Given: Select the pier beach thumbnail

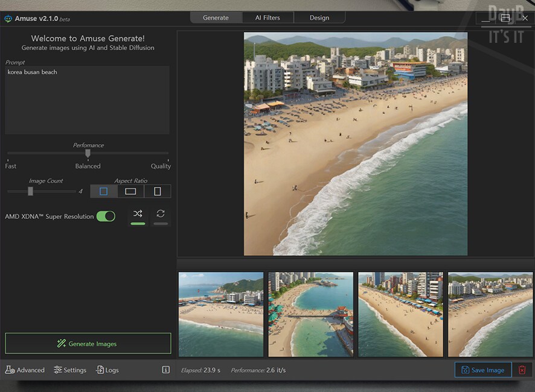Looking at the screenshot, I should point(310,314).
